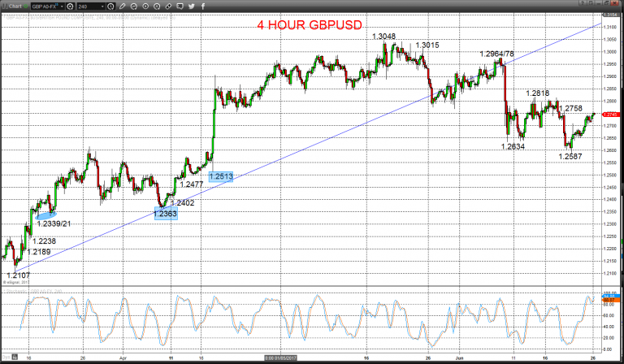This screenshot has width=624, height=364.
Task: Open the GBP A0-FX symbol dropdown
Action: click(62, 6)
